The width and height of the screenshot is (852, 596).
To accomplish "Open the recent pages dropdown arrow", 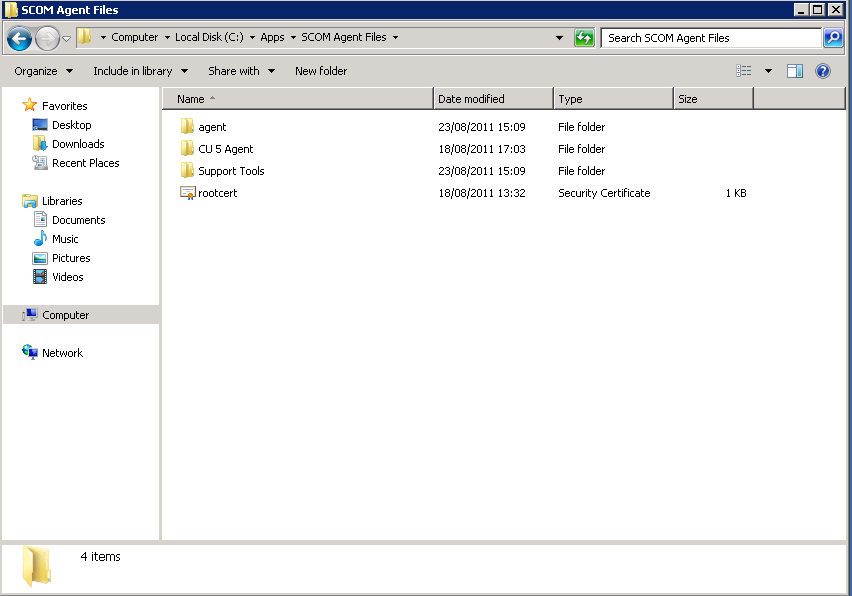I will (66, 39).
